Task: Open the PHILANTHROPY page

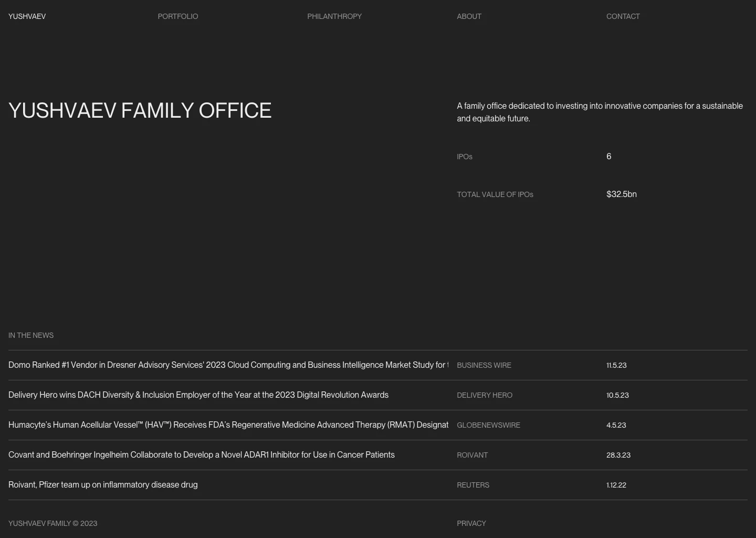Action: click(x=334, y=16)
